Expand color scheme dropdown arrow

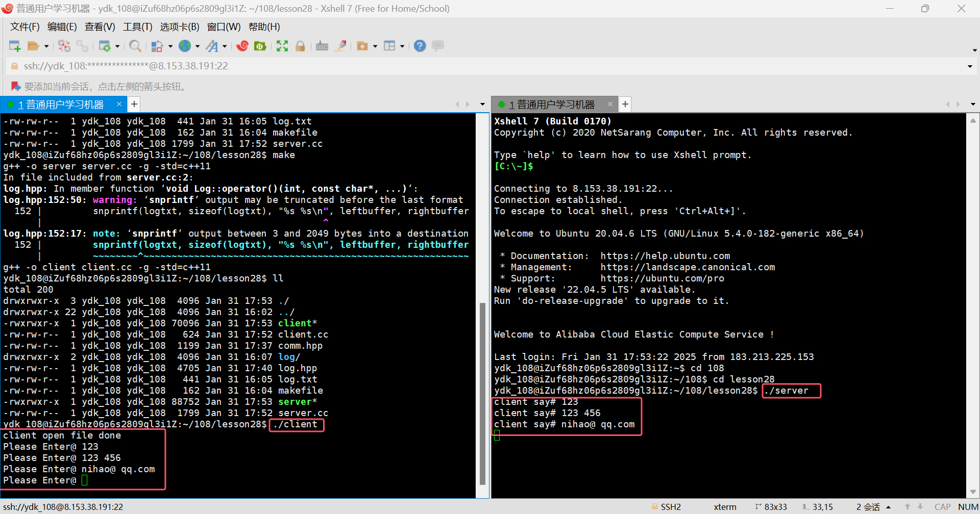(170, 46)
